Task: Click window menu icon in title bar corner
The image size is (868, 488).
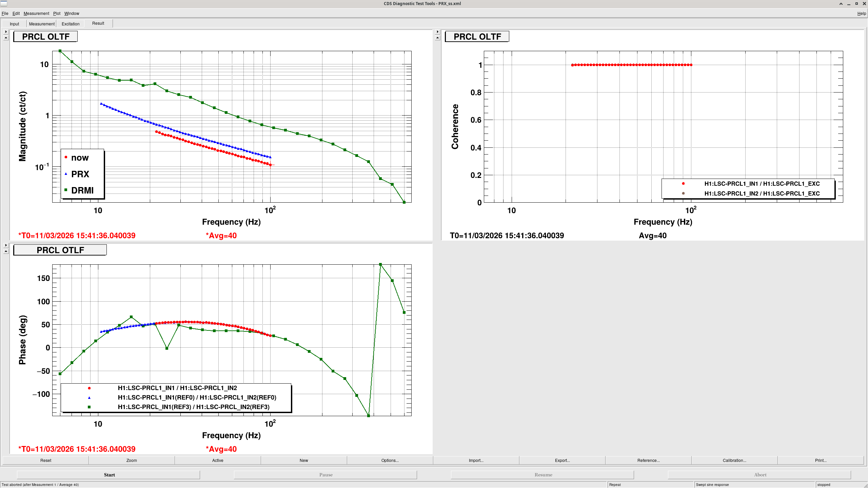Action: [x=4, y=3]
